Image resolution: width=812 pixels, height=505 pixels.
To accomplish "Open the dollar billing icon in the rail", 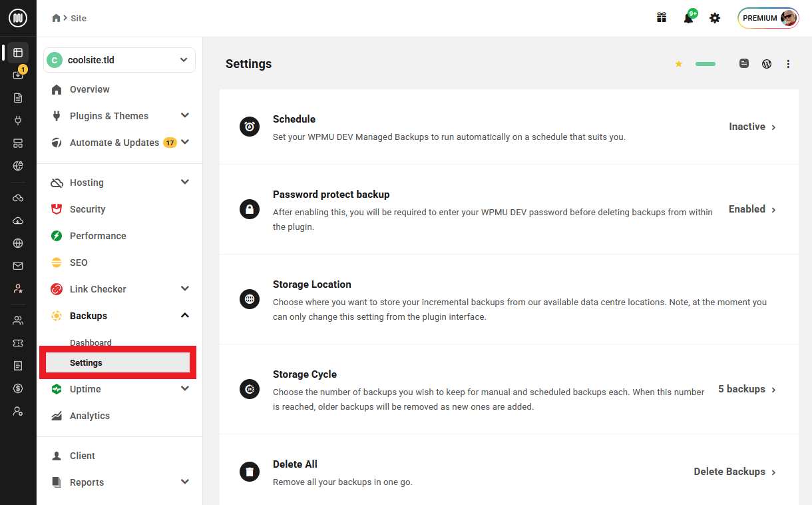I will (x=18, y=388).
